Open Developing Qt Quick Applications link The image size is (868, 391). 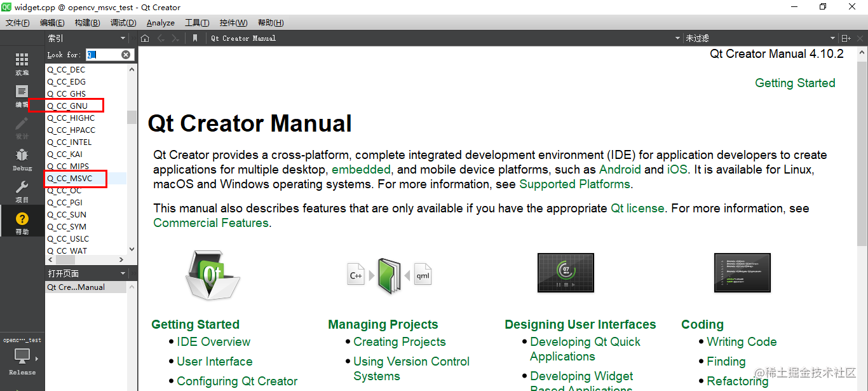585,349
